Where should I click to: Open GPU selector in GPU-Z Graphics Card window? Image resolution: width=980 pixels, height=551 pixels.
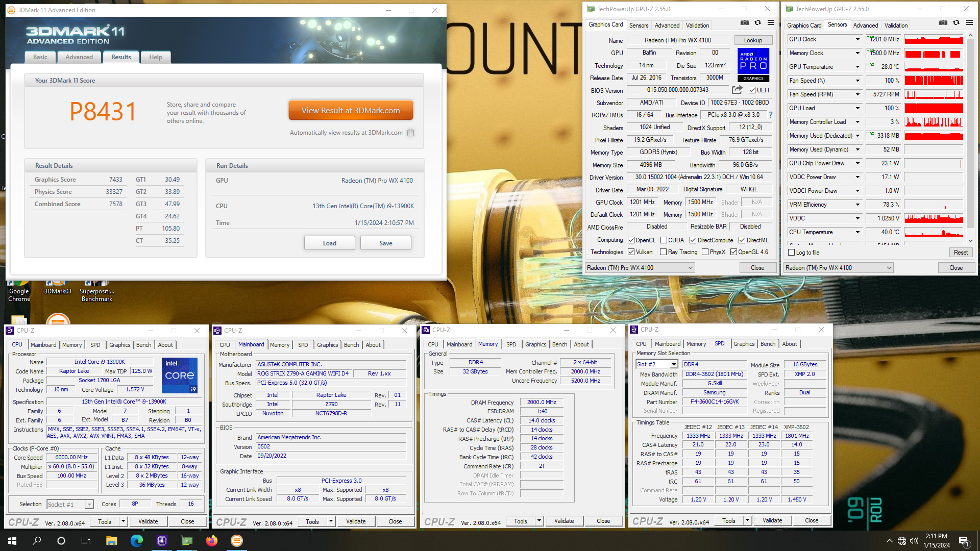[x=640, y=268]
